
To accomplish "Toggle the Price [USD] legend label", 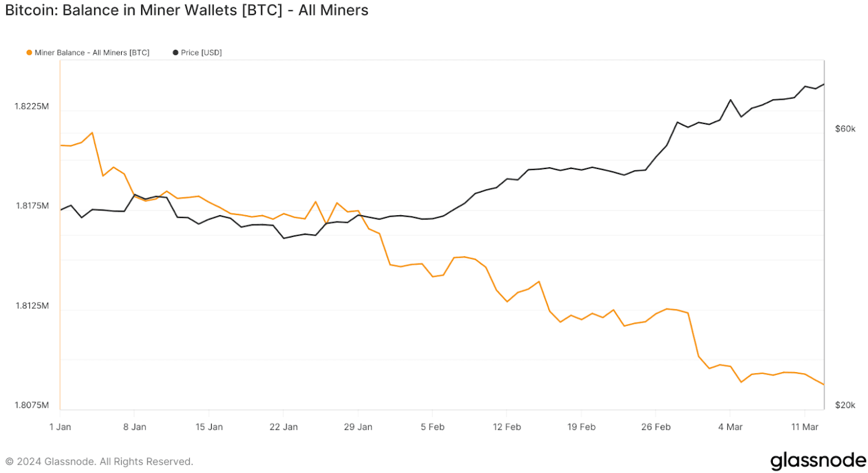I will (201, 52).
